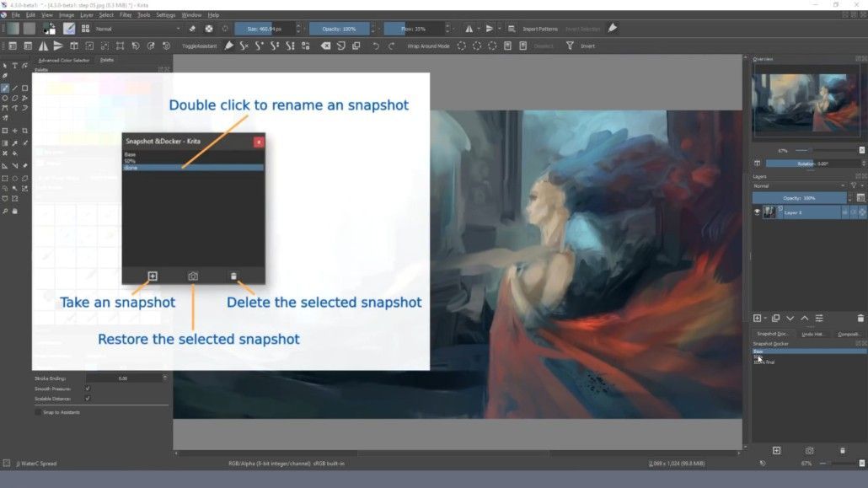
Task: Select the Line tool in toolbox
Action: click(x=15, y=88)
